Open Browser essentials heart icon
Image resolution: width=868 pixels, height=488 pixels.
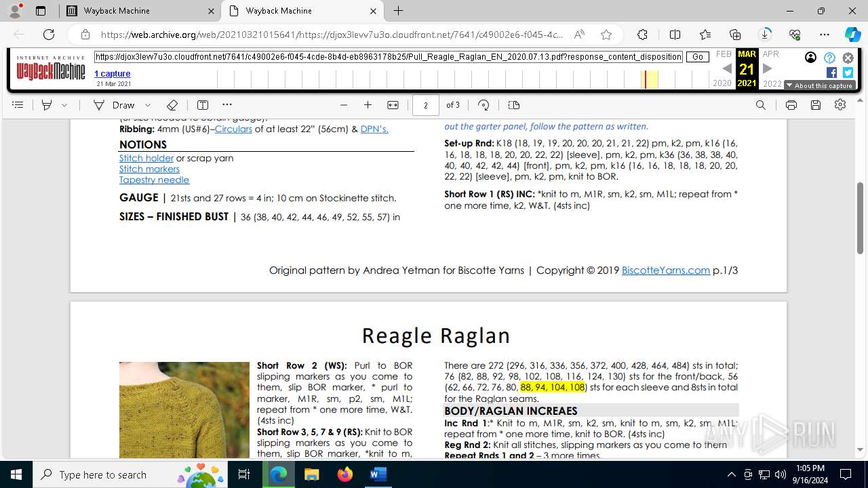pos(795,35)
